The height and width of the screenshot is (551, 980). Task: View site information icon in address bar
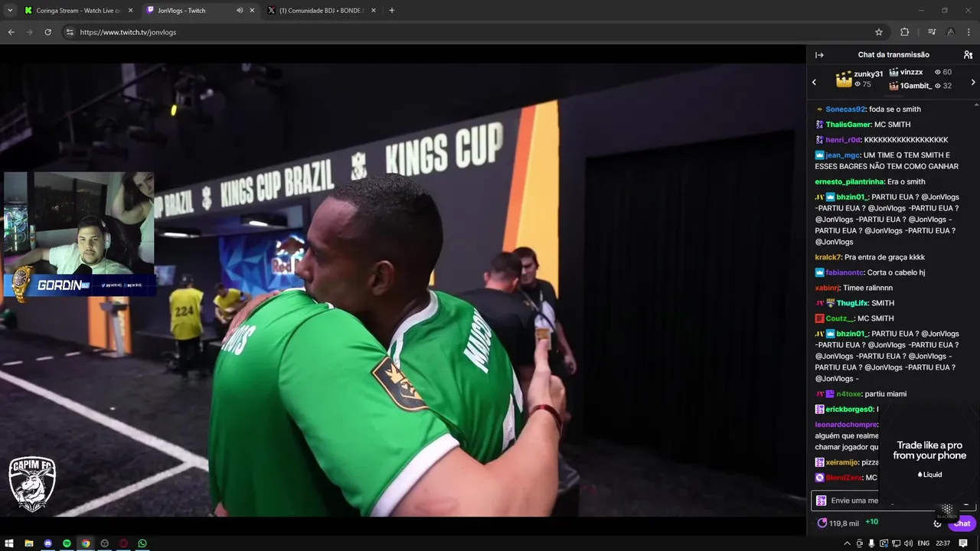[x=70, y=32]
